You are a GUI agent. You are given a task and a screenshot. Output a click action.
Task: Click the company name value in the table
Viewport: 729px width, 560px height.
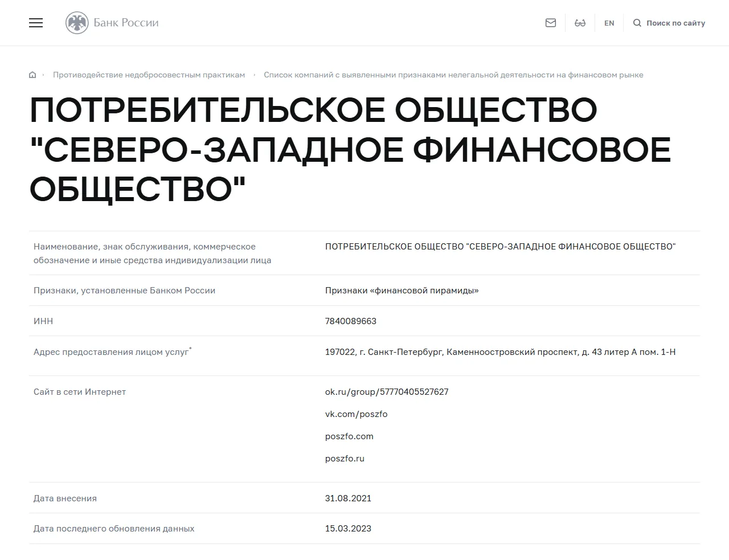point(500,247)
